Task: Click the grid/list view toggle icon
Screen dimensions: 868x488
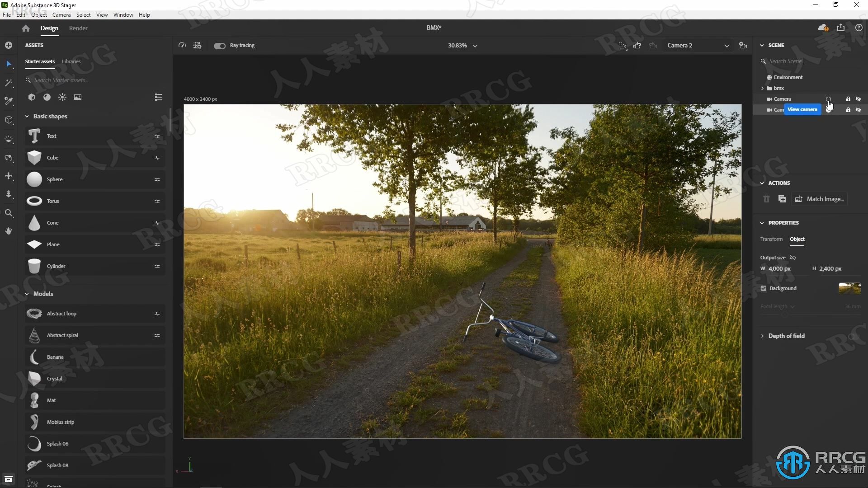Action: point(159,97)
